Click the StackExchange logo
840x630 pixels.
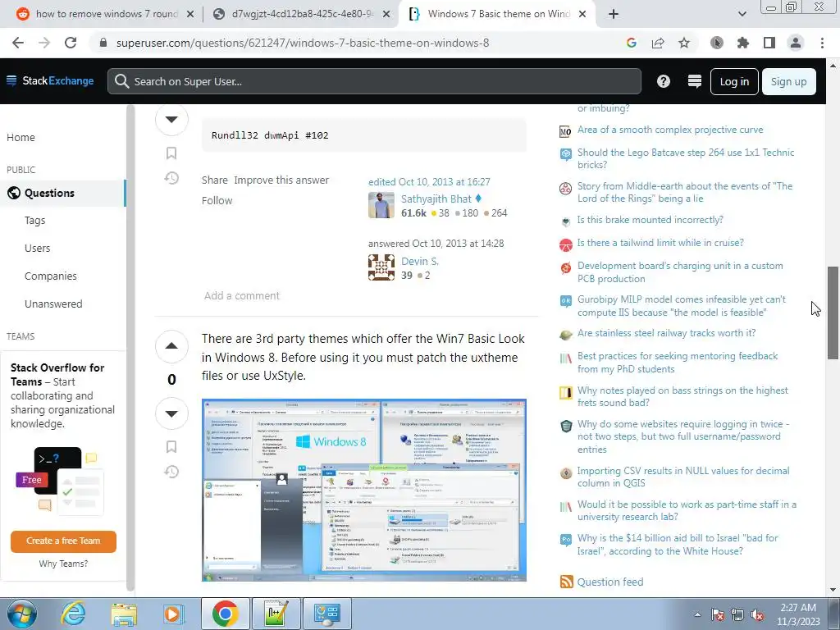50,81
